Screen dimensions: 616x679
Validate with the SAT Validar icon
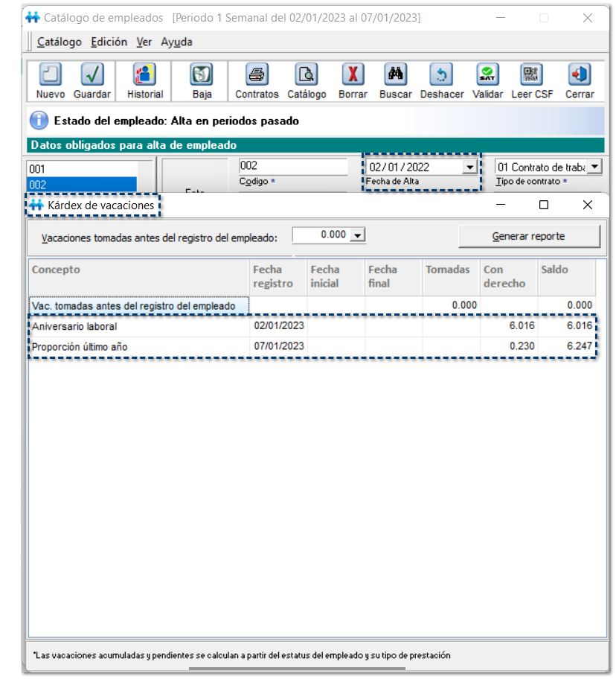pyautogui.click(x=487, y=75)
